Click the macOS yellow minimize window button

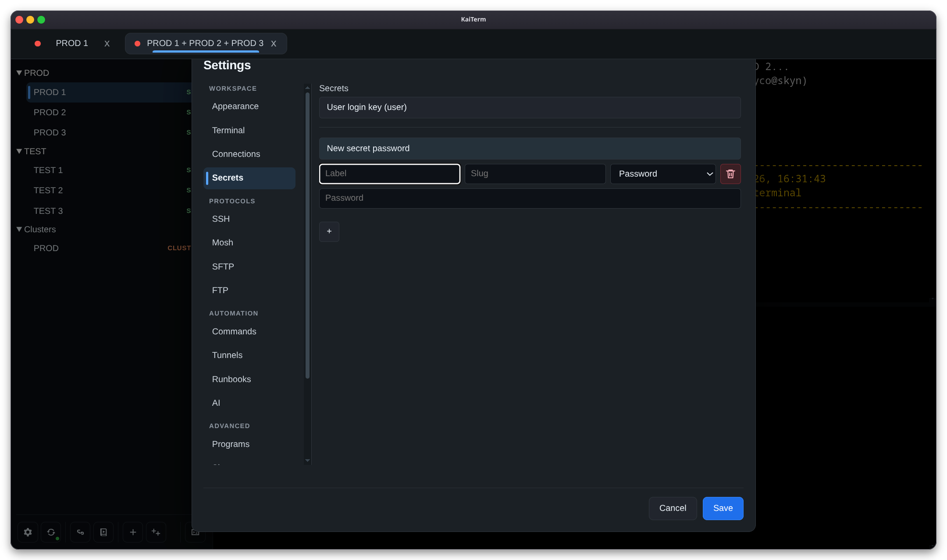pyautogui.click(x=30, y=20)
